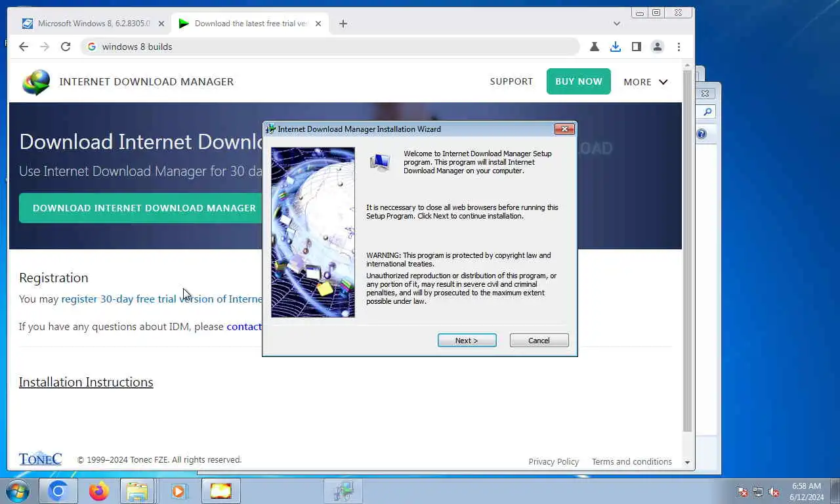This screenshot has width=840, height=504.
Task: Click the Chromium icon in taskbar
Action: [x=58, y=491]
